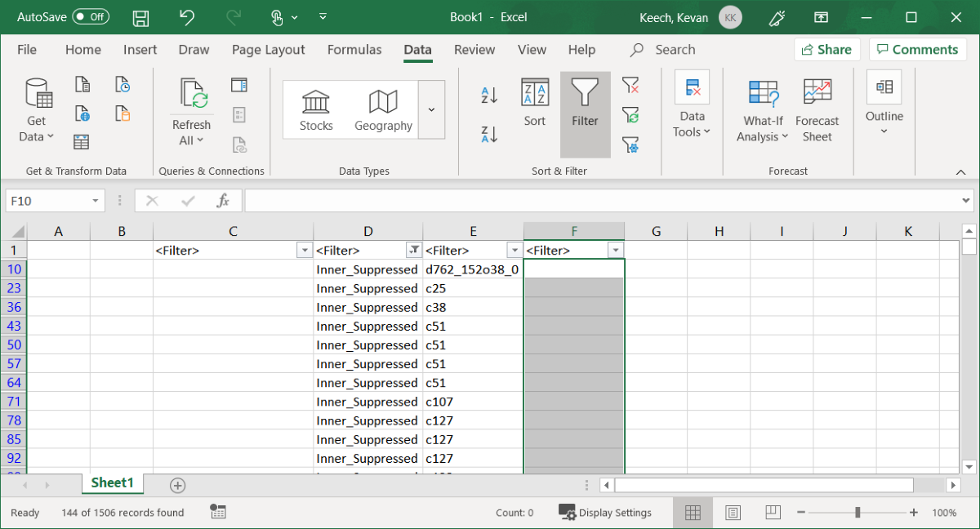Click the Geography data type
The width and height of the screenshot is (980, 529).
[x=383, y=109]
